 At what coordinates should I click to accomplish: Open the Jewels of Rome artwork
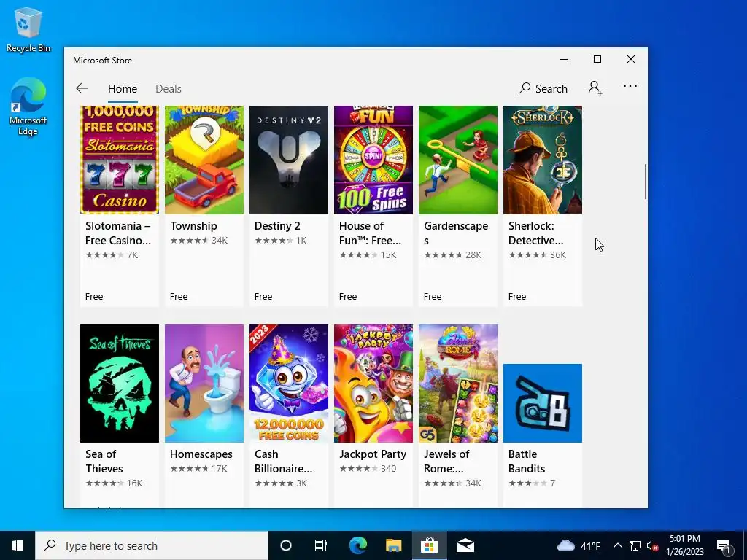(458, 384)
